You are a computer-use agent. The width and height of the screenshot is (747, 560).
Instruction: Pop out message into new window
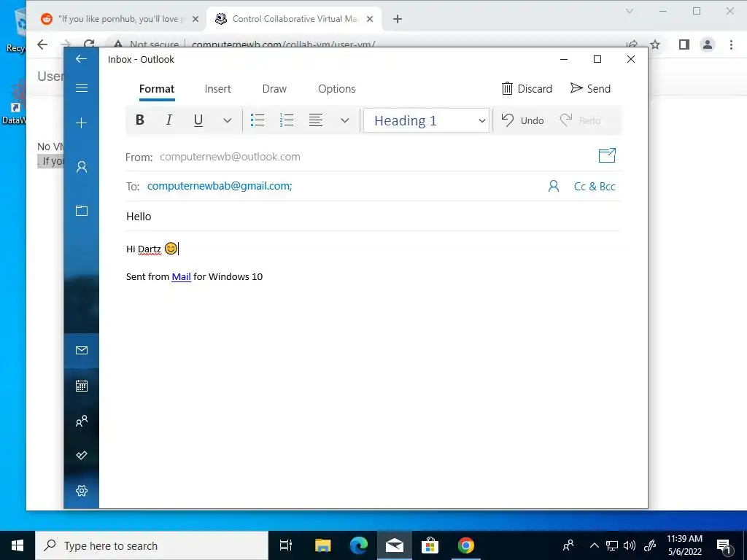coord(607,155)
